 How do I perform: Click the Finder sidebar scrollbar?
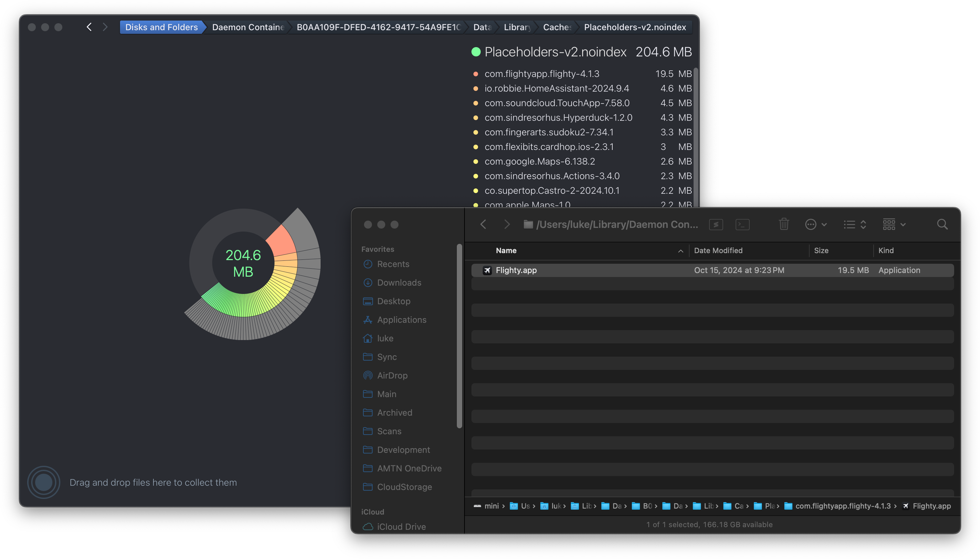[x=459, y=336]
